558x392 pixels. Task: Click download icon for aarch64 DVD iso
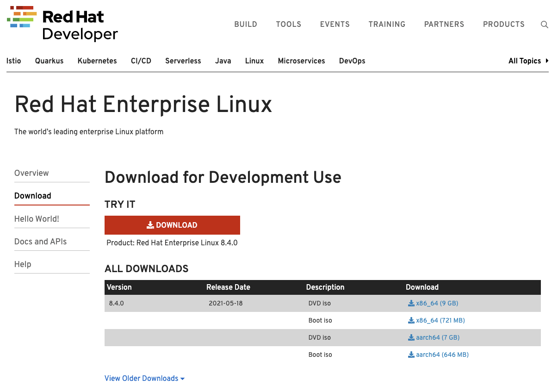(411, 338)
